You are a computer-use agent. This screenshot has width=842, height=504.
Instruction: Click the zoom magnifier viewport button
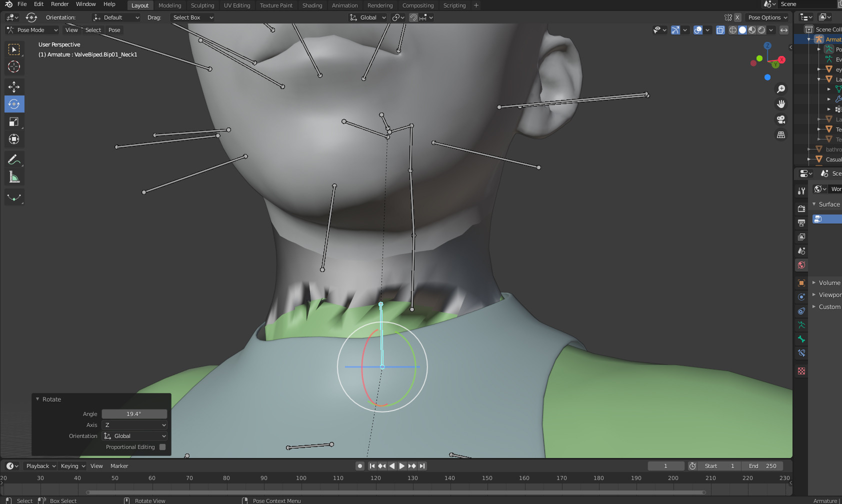point(780,89)
